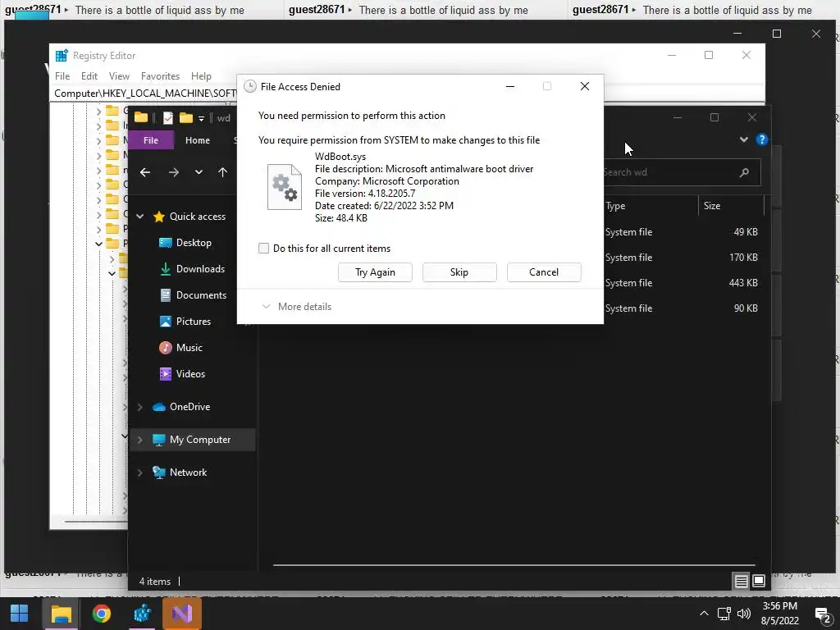The width and height of the screenshot is (840, 630).
Task: Click Cancel in File Access Denied dialog
Action: click(544, 272)
